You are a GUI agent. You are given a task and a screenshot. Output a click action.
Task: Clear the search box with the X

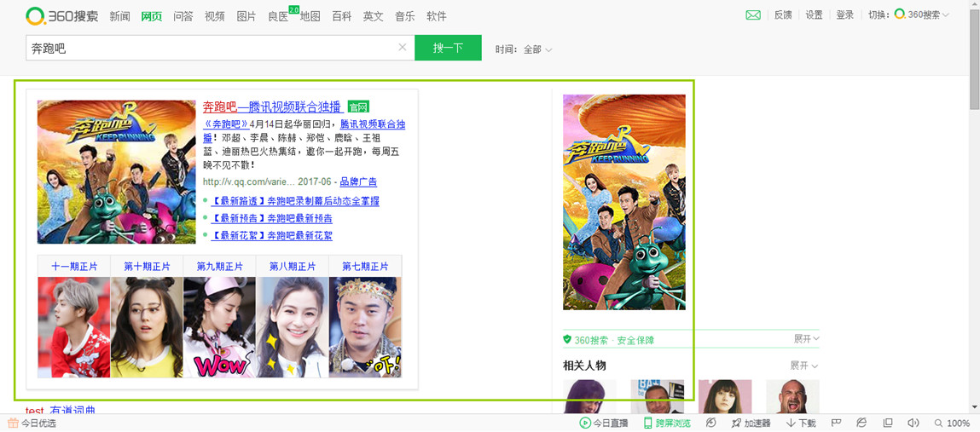403,48
